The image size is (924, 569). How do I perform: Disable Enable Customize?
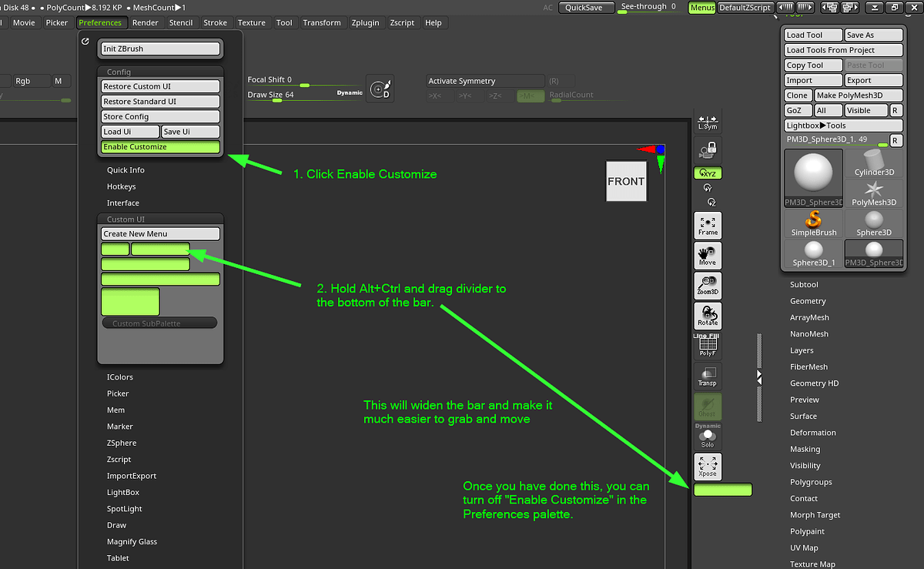click(160, 147)
